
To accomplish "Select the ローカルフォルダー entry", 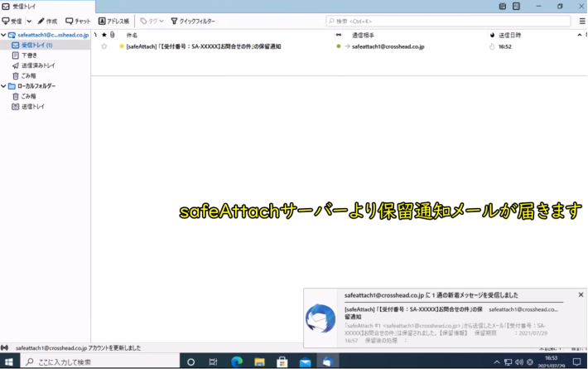I will click(31, 86).
